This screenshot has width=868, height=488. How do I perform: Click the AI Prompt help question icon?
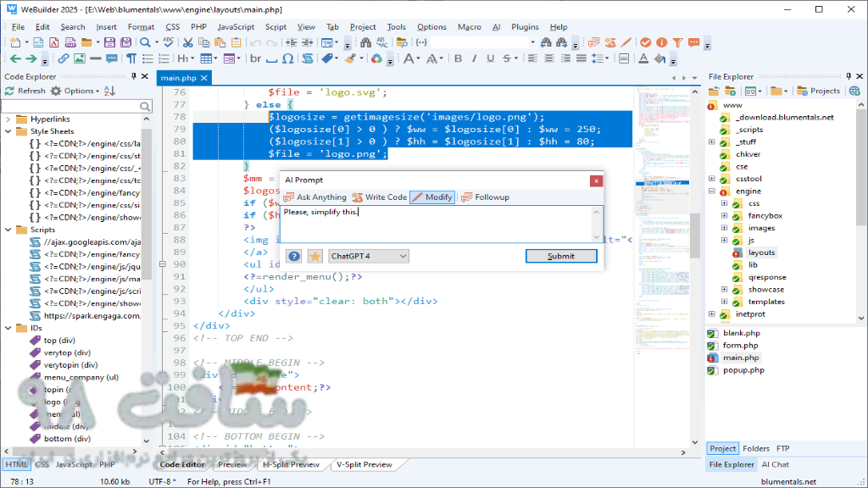pyautogui.click(x=294, y=256)
